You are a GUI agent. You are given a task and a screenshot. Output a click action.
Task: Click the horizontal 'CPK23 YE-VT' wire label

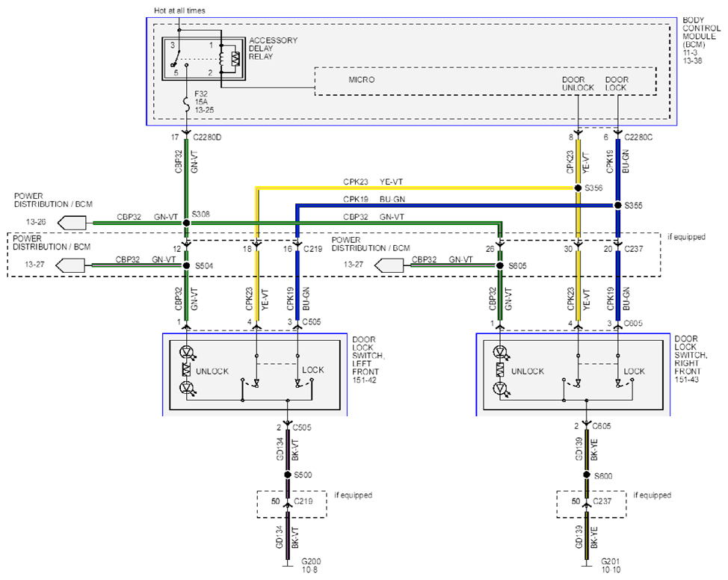[373, 182]
